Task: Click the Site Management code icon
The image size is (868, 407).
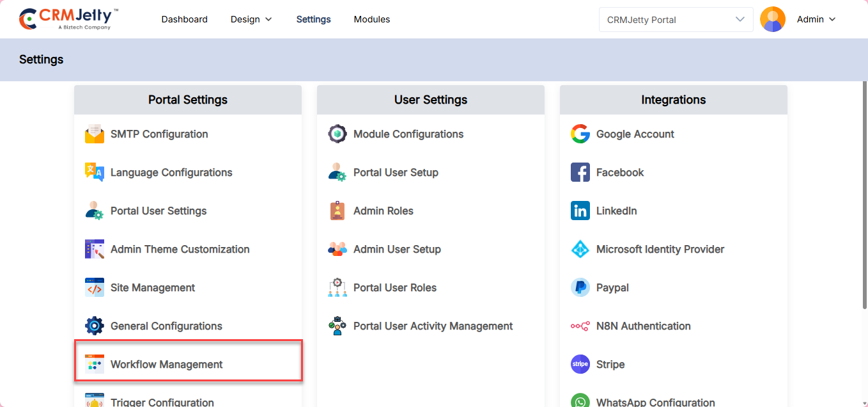Action: click(95, 288)
